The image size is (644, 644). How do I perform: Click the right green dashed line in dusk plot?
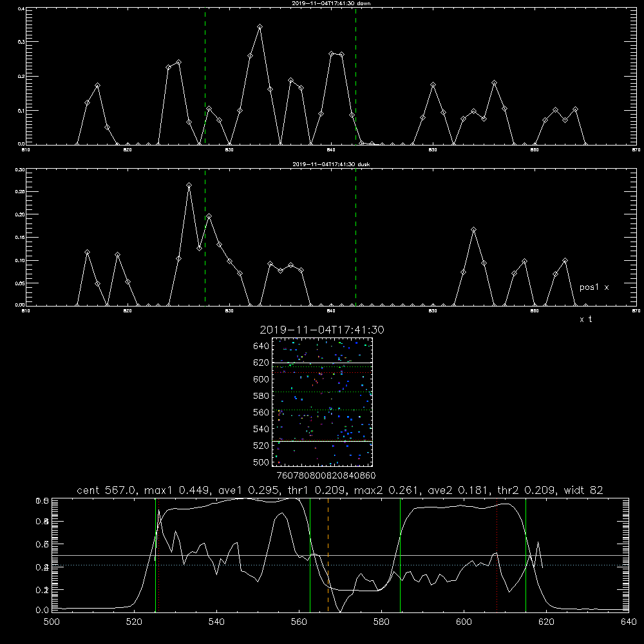click(355, 237)
